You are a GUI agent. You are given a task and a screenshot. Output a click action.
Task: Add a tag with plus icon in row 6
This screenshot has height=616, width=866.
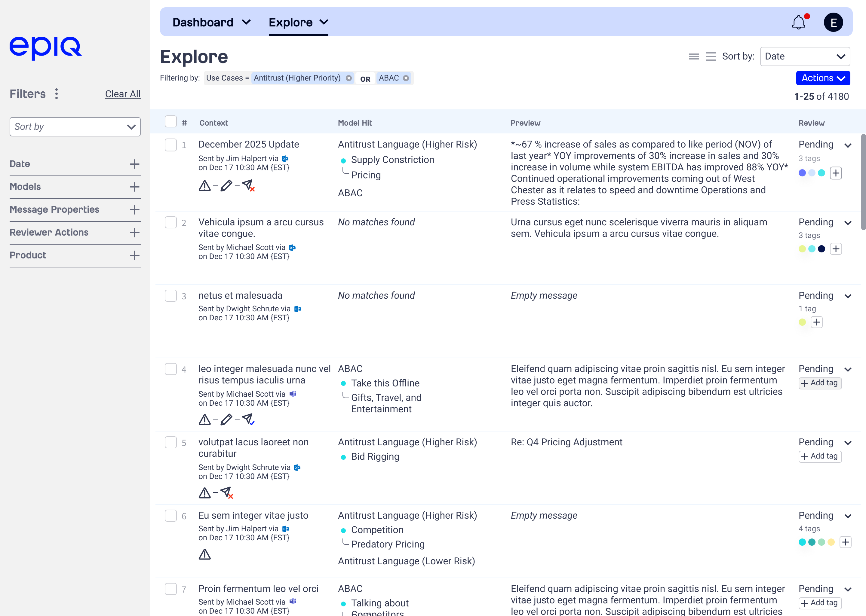tap(845, 542)
